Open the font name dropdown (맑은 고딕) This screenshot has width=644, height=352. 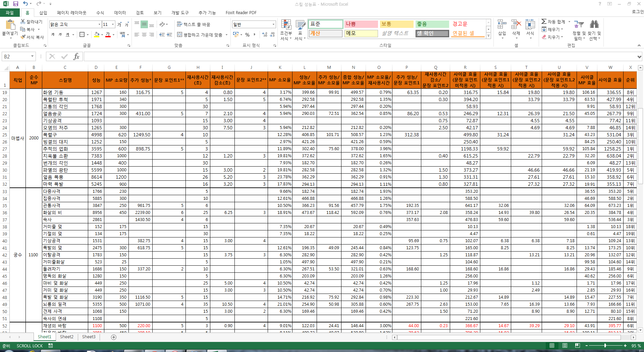pos(99,25)
